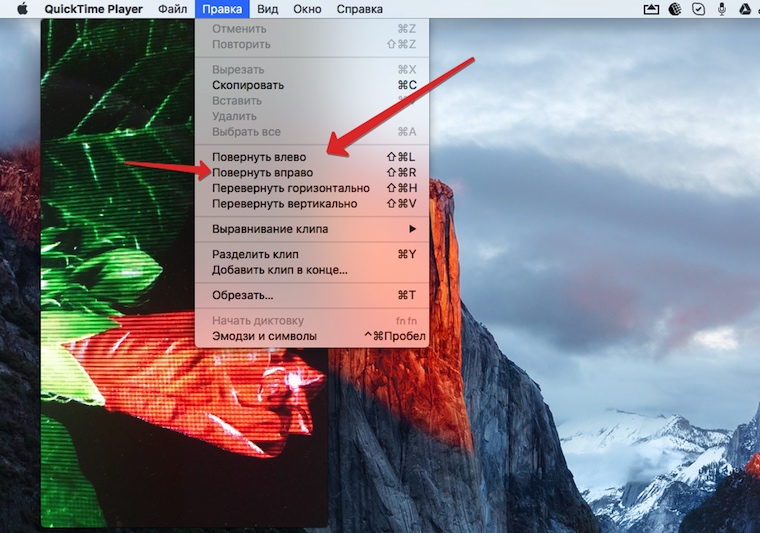Choose Добавить клип в конце…
Viewport: 760px width, 533px height.
(312, 270)
